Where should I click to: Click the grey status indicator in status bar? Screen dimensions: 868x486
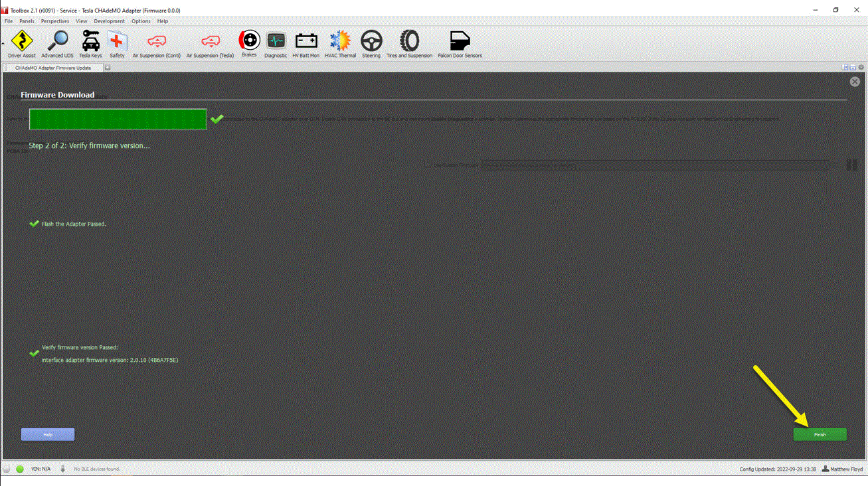(x=7, y=469)
